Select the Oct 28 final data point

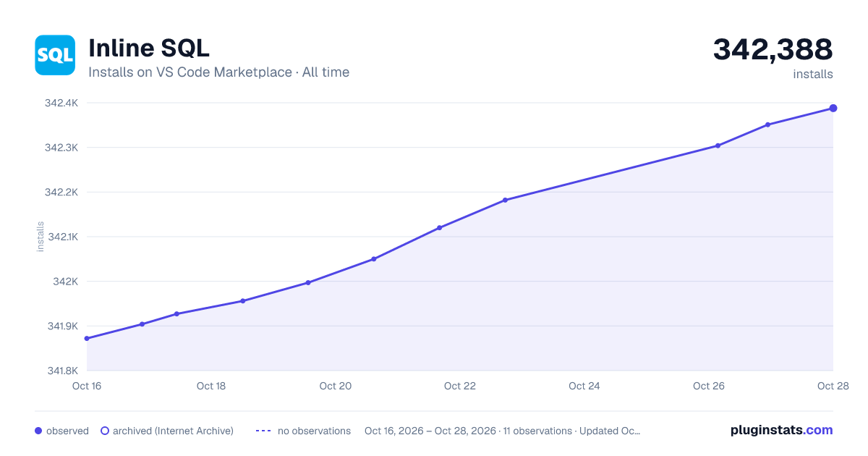833,109
